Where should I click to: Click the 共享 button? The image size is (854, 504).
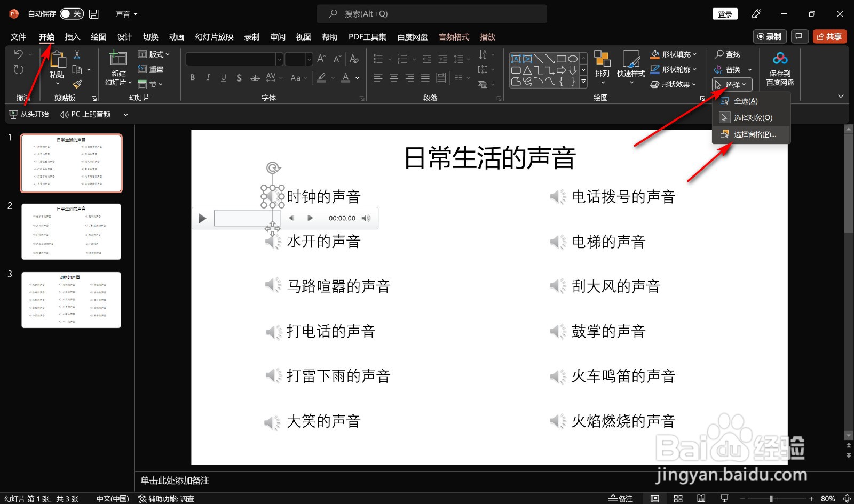tap(829, 36)
